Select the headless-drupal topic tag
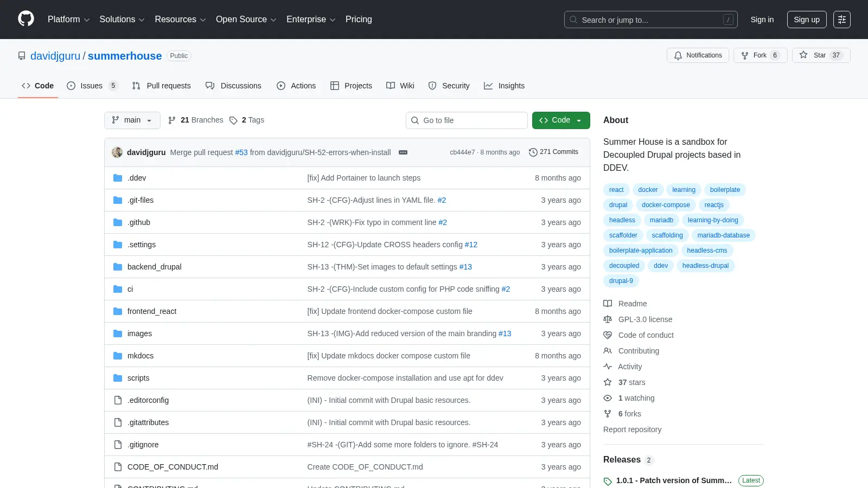 coord(705,266)
